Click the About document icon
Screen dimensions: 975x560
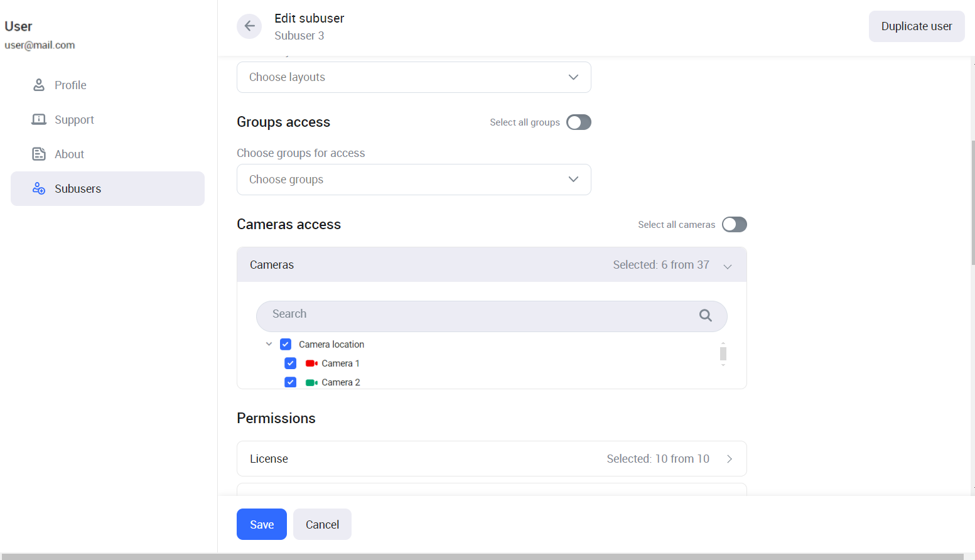pos(39,154)
